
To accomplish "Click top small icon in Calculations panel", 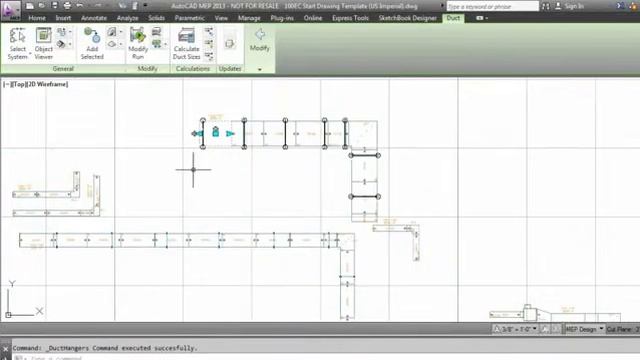I will pyautogui.click(x=209, y=31).
